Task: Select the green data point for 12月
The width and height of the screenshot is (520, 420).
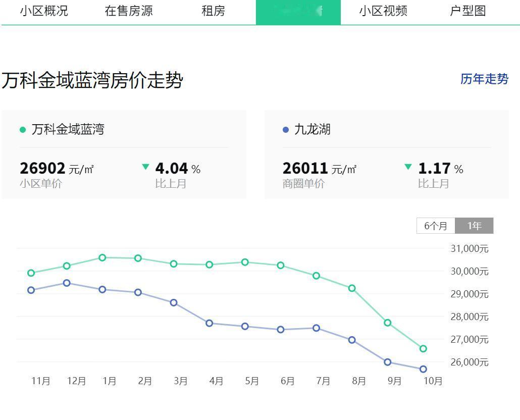Action: (67, 266)
